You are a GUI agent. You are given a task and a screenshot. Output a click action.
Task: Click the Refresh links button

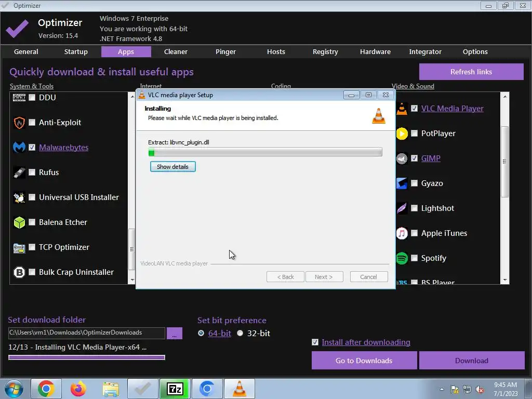click(x=471, y=72)
